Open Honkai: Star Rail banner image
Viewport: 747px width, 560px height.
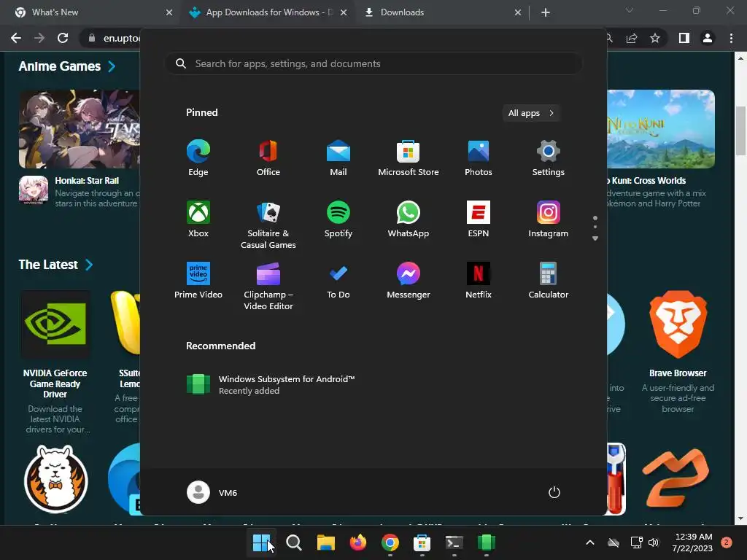79,129
